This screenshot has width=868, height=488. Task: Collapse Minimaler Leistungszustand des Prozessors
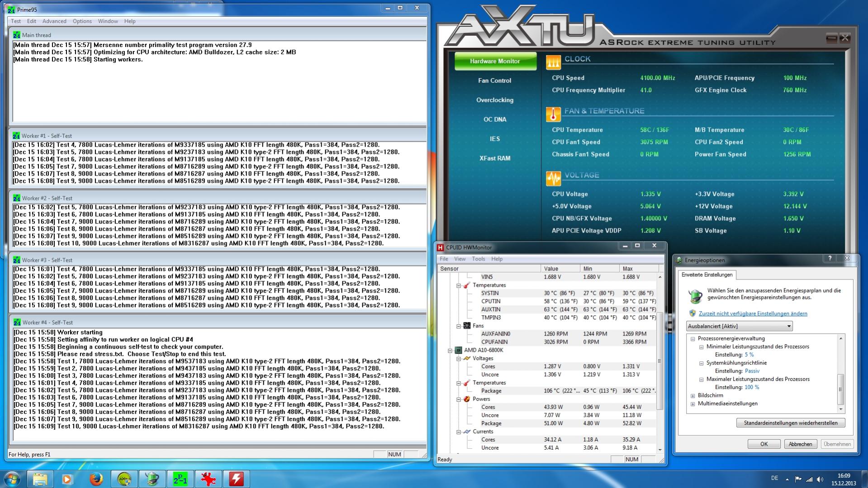tap(701, 347)
